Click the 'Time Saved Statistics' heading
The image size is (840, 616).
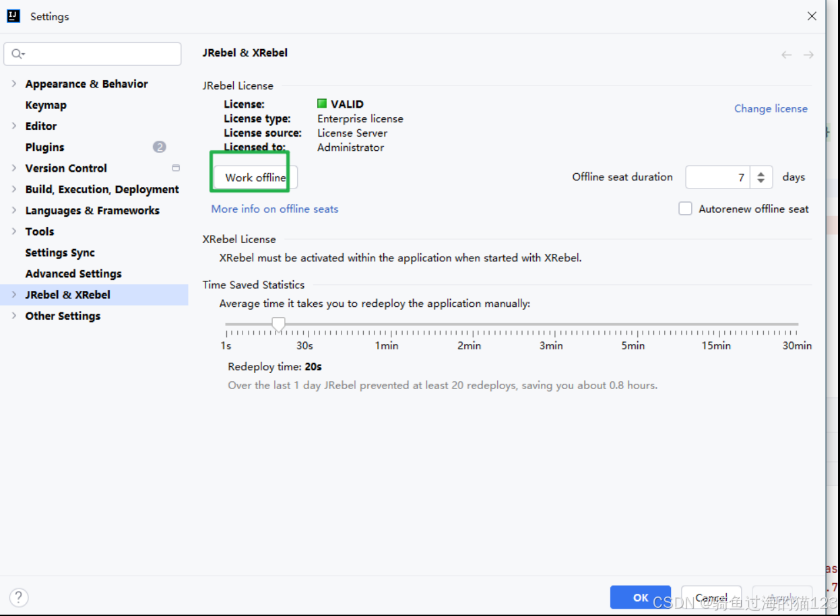click(x=253, y=285)
